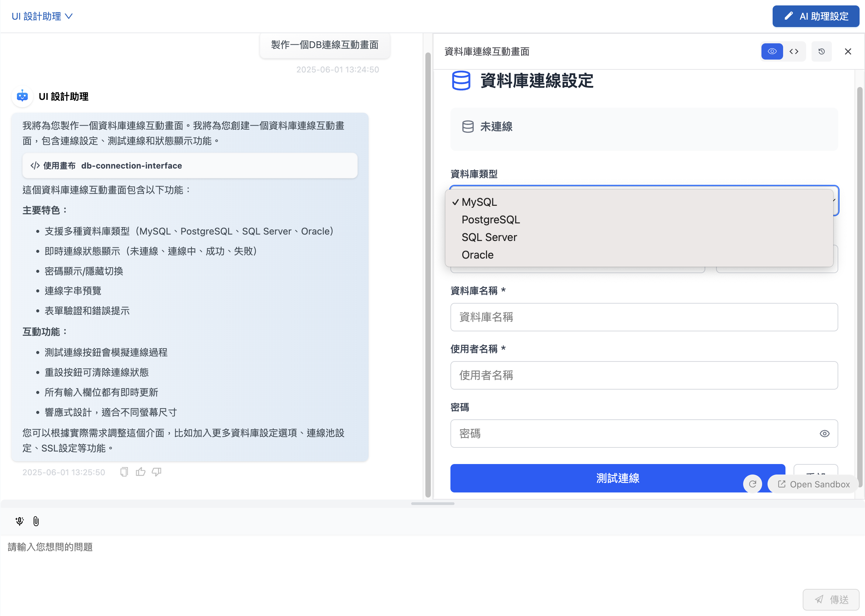The height and width of the screenshot is (616, 865).
Task: Show the password with the eye toggle
Action: (x=825, y=434)
